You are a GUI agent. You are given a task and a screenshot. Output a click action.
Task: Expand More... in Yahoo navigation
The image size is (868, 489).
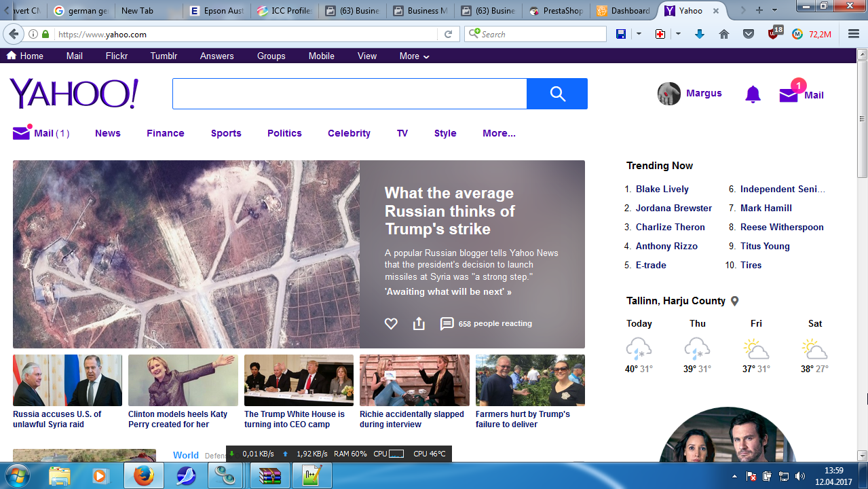[x=499, y=133]
